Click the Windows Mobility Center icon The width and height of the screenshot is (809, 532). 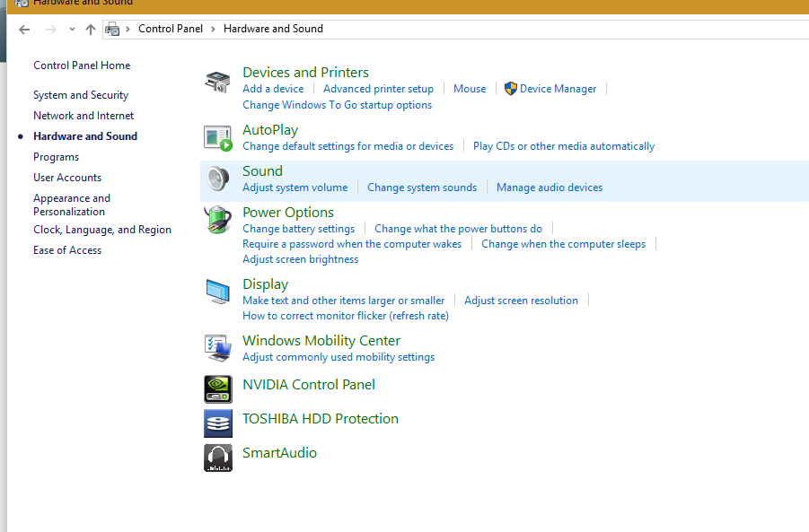click(217, 348)
